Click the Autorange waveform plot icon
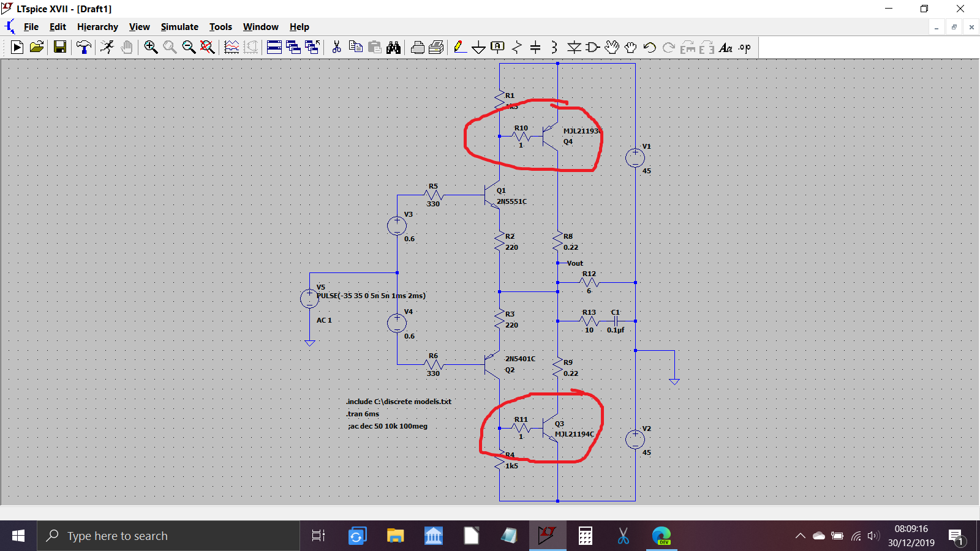 232,47
